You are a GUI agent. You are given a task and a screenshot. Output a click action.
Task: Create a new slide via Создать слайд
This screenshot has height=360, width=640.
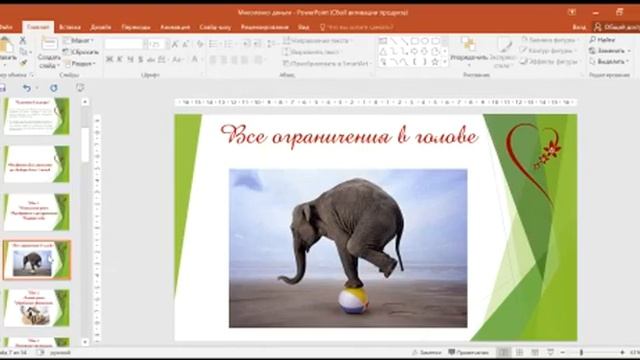point(49,52)
